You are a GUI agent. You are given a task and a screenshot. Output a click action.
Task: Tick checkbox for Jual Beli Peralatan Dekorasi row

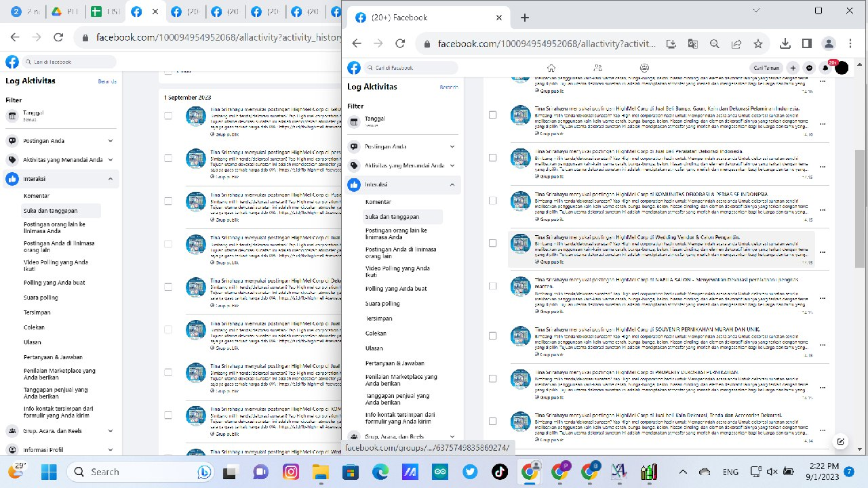tap(492, 158)
